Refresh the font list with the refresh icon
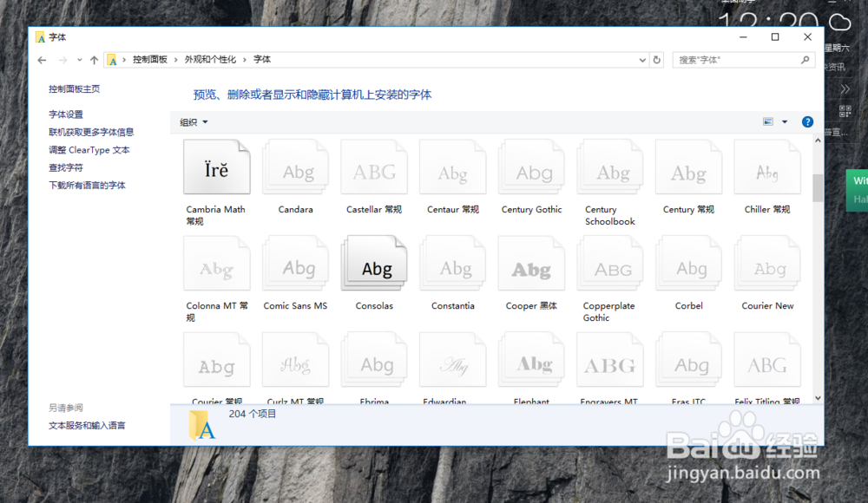The height and width of the screenshot is (503, 868). click(657, 59)
